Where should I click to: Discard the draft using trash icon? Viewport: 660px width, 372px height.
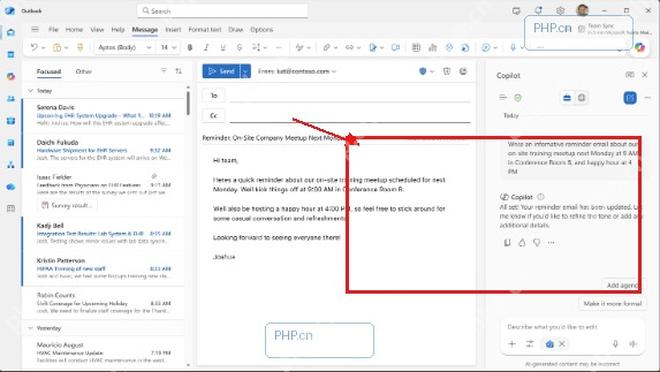(x=447, y=71)
